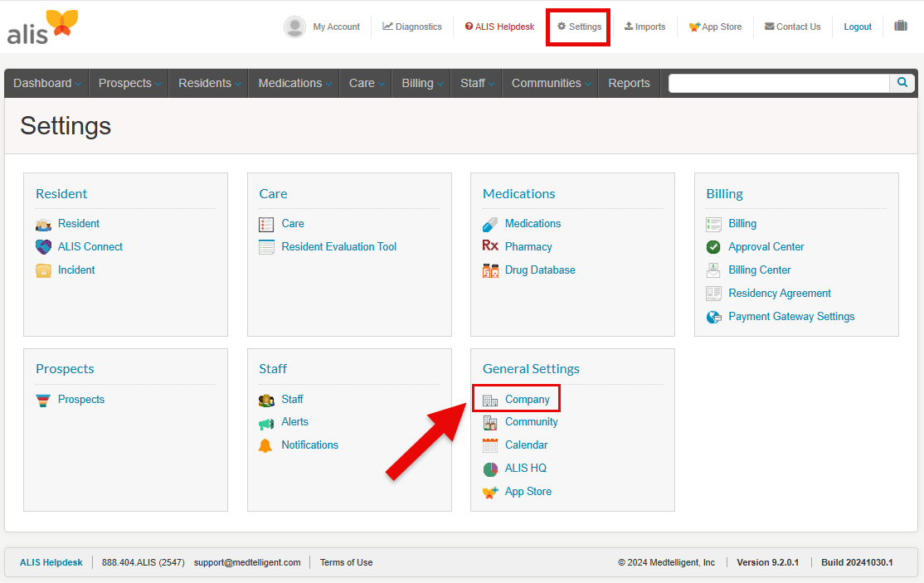924x583 pixels.
Task: Open the Residency Agreement link
Action: click(x=780, y=294)
